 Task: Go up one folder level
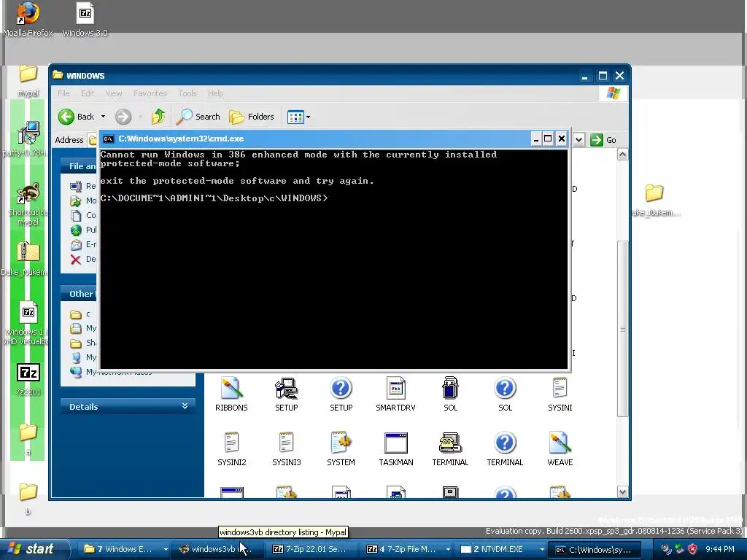pos(158,117)
